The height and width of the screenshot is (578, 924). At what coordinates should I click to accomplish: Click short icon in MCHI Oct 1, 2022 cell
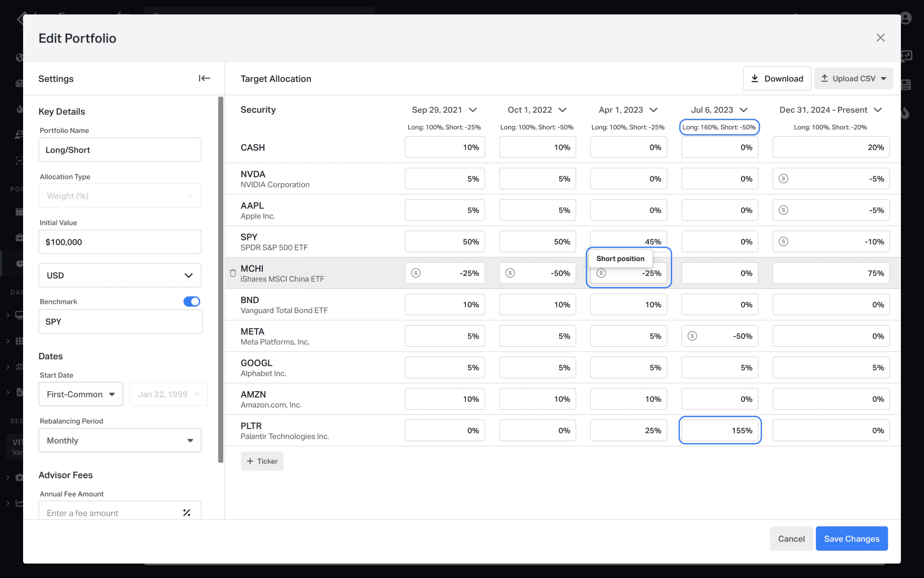(x=510, y=273)
